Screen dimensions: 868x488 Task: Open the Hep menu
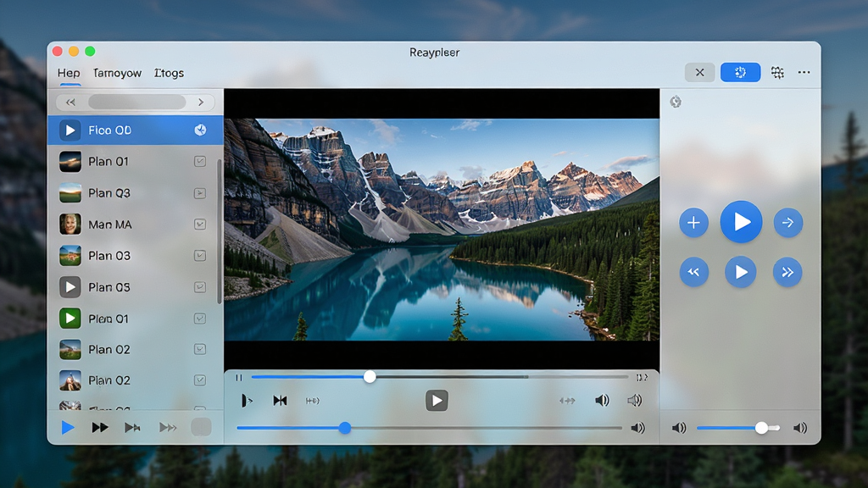tap(69, 73)
